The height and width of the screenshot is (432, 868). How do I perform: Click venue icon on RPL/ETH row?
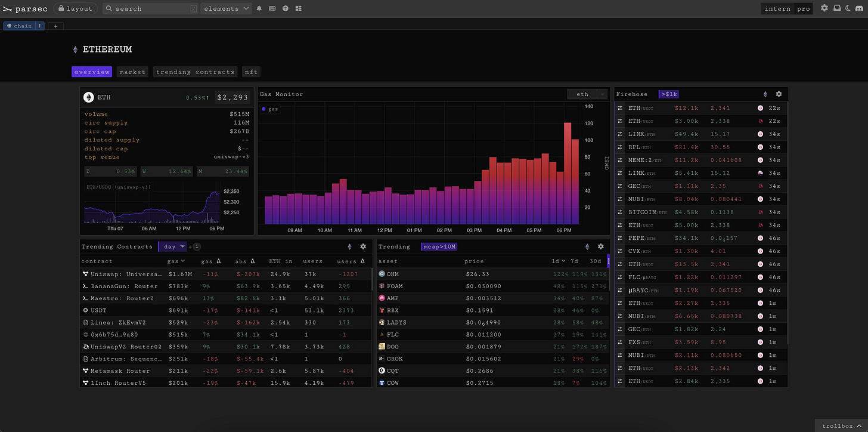point(760,147)
